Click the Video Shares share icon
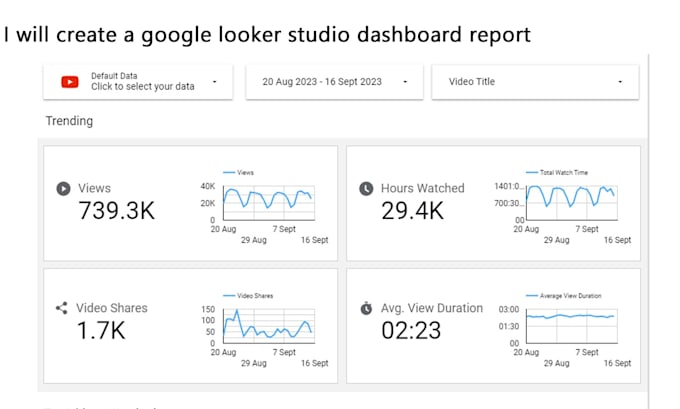The height and width of the screenshot is (409, 680). [62, 308]
